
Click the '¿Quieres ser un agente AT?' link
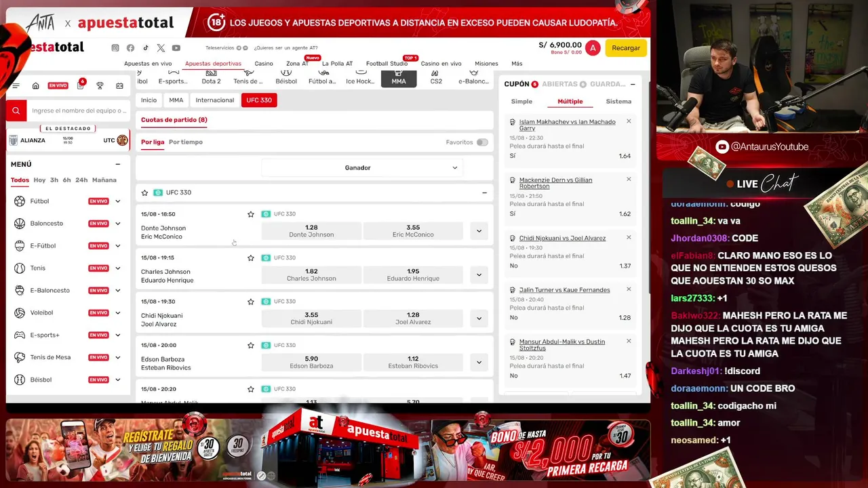point(285,48)
